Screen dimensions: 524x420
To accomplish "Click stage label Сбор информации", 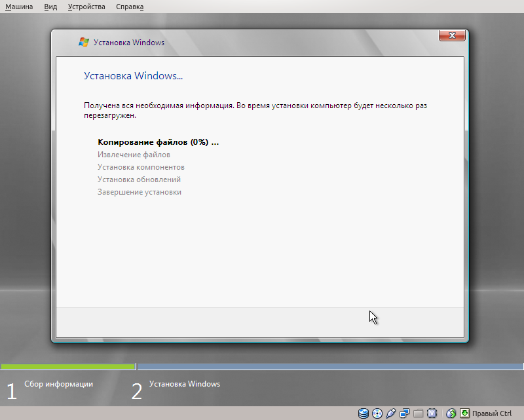I will (x=58, y=384).
